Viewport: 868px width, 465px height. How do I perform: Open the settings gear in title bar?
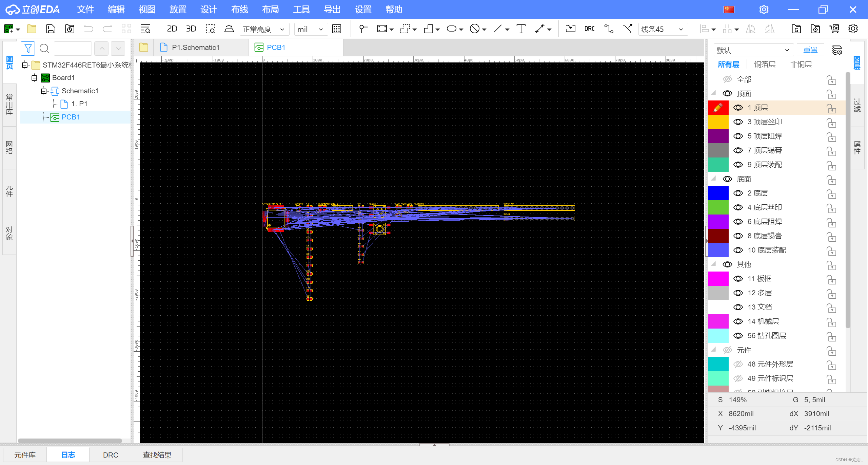[x=764, y=10]
